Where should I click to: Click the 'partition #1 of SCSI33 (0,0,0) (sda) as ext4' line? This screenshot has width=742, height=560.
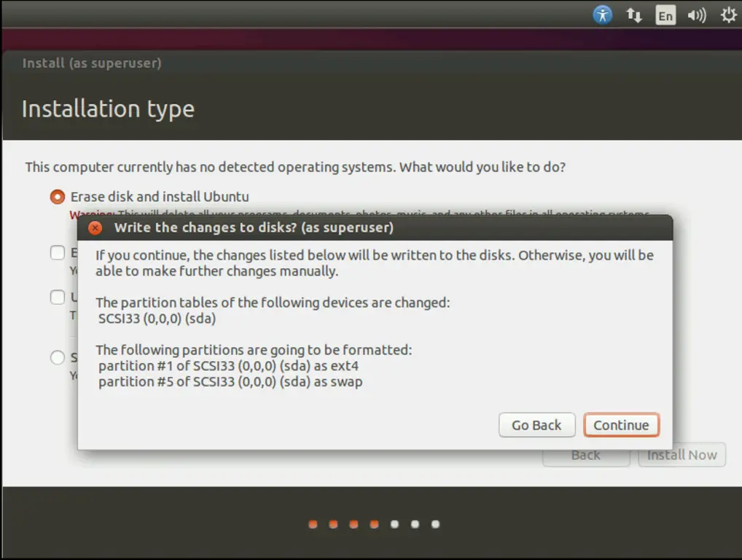[229, 366]
